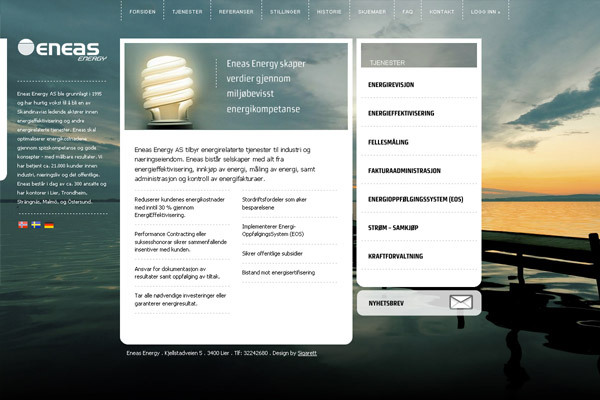Click the Tjenester panel header
Screen dimensions: 600x400
coord(419,56)
